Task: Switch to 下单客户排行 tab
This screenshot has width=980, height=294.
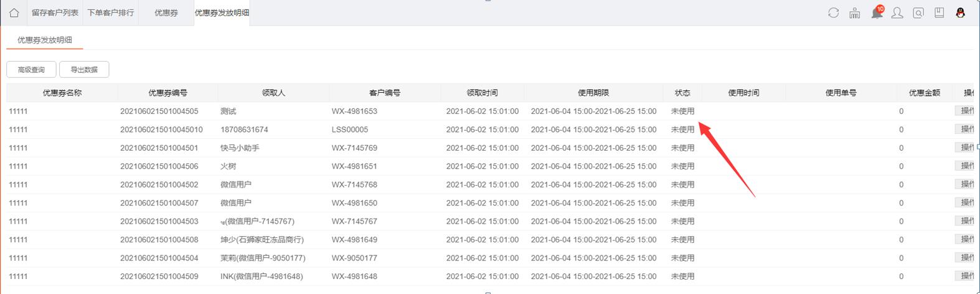Action: pyautogui.click(x=110, y=12)
